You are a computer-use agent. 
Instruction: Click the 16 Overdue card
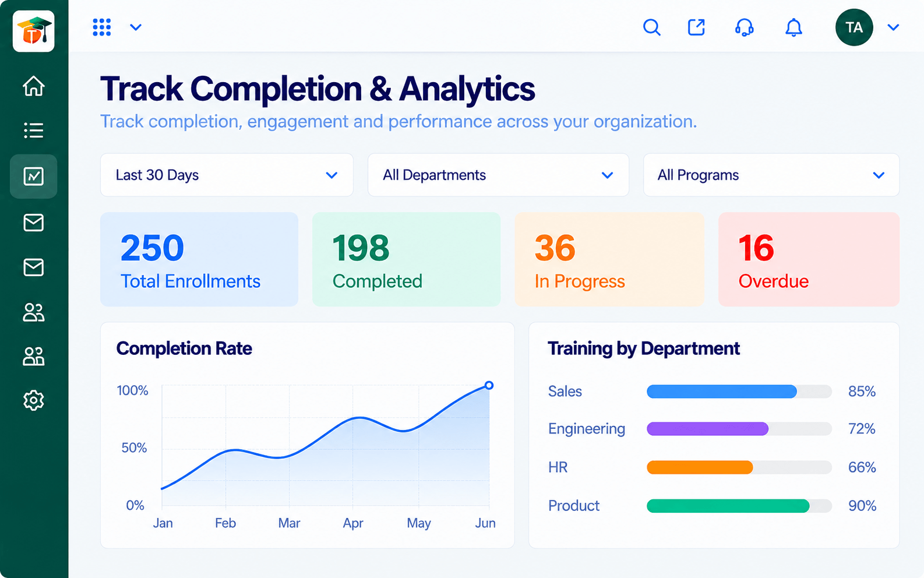point(809,259)
